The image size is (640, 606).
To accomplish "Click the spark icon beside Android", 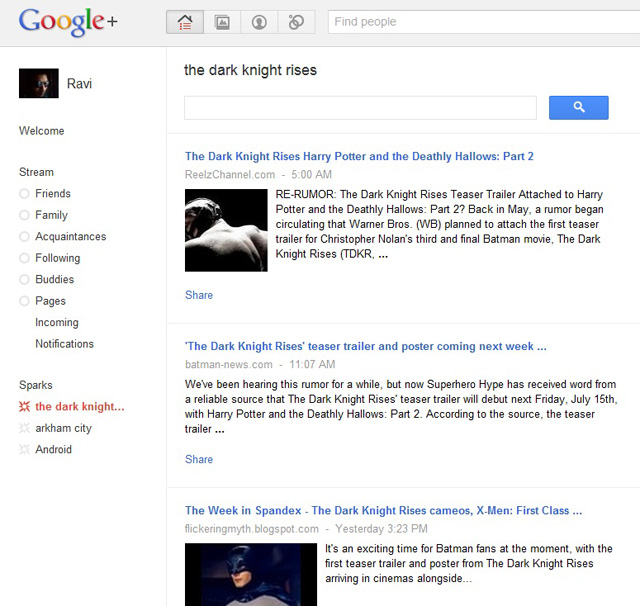I will 24,450.
